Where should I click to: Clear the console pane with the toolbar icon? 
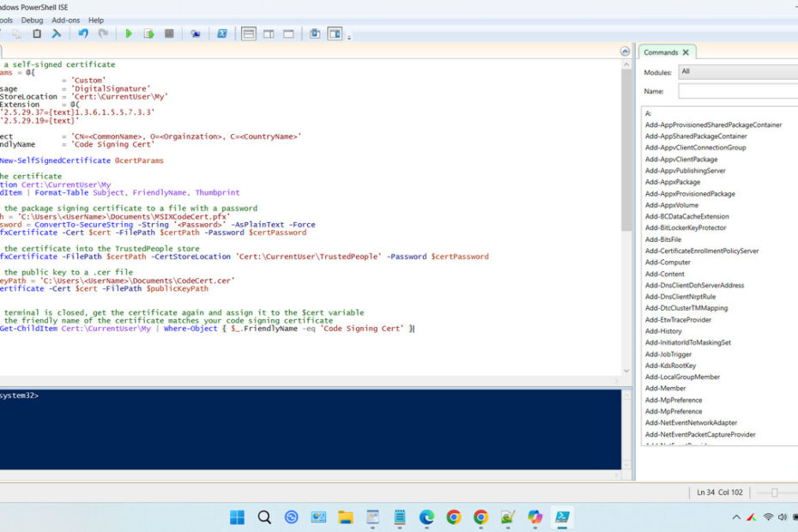point(57,33)
